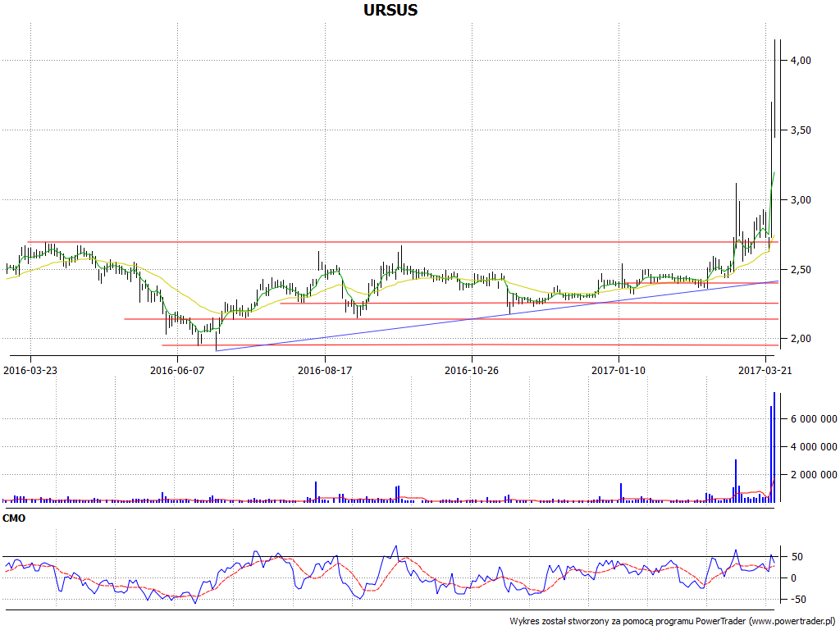
Task: Click the 2016-08-17 date label
Action: coord(325,370)
